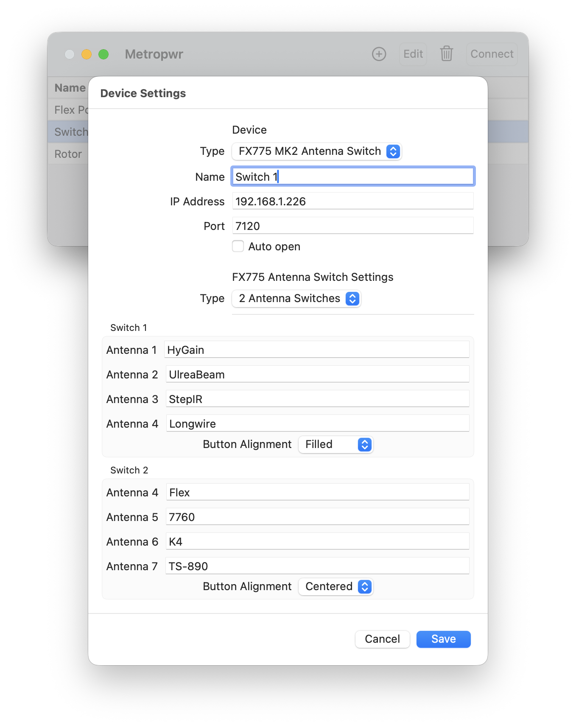Open the device Type dropdown
Viewport: 576px width, 728px height.
coord(316,151)
